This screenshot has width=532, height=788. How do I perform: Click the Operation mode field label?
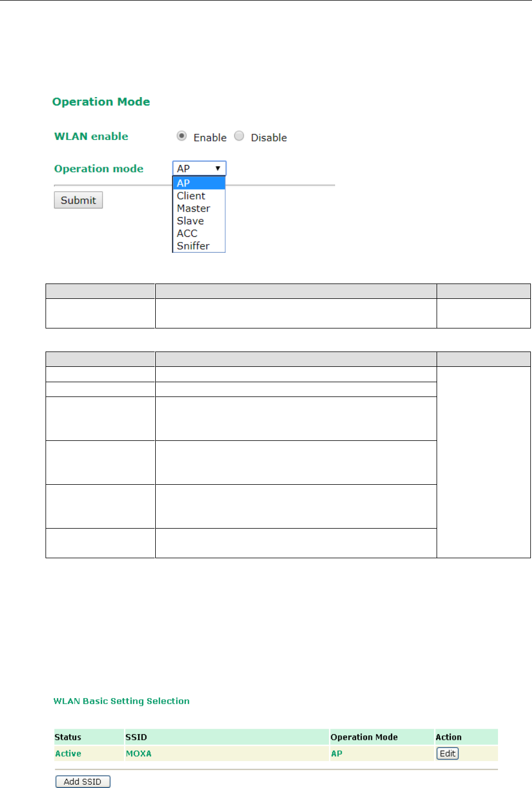pos(99,168)
